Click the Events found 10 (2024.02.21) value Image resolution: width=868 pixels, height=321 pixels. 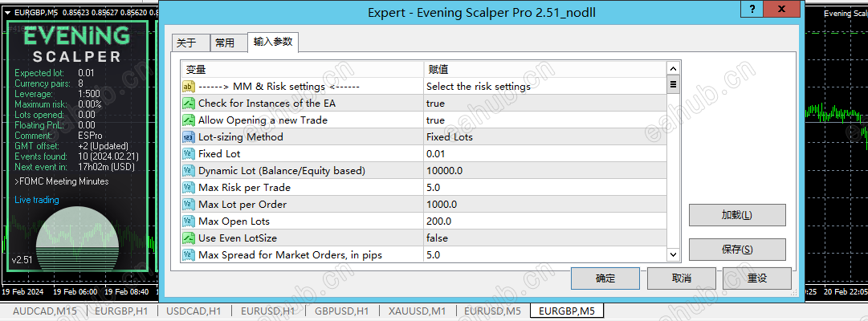(x=107, y=156)
